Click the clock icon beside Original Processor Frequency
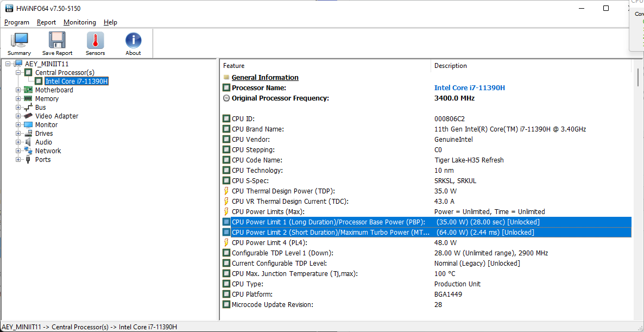Viewport: 644px width, 332px height. pyautogui.click(x=226, y=98)
